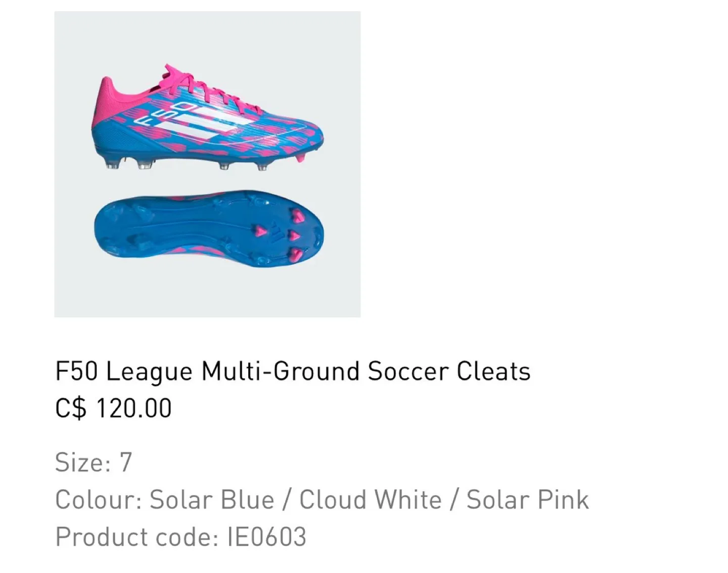Click the Solar Pink colour name
Viewport: 728px width, 573px height.
pos(527,500)
